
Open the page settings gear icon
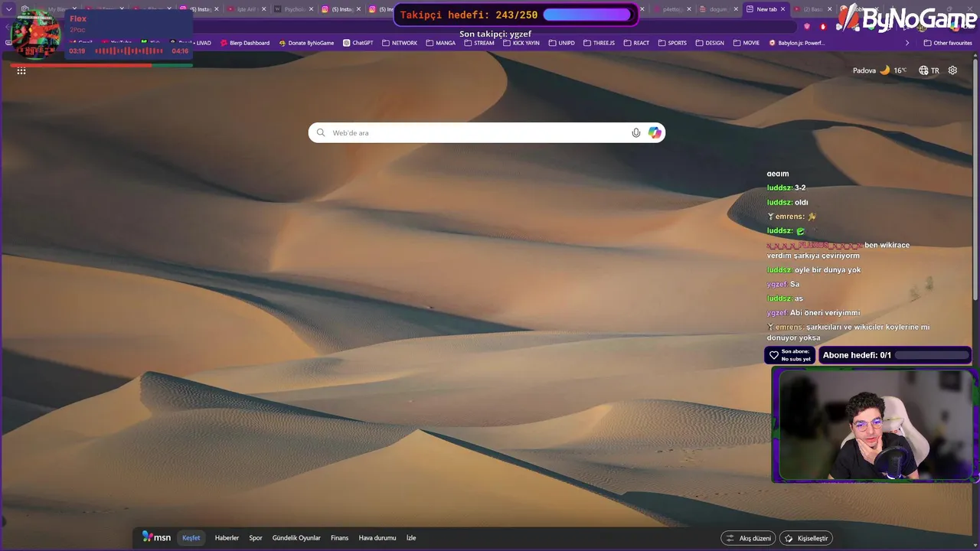point(952,70)
